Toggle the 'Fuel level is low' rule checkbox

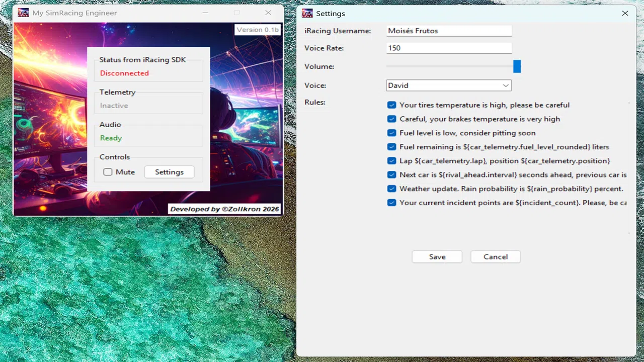(391, 133)
